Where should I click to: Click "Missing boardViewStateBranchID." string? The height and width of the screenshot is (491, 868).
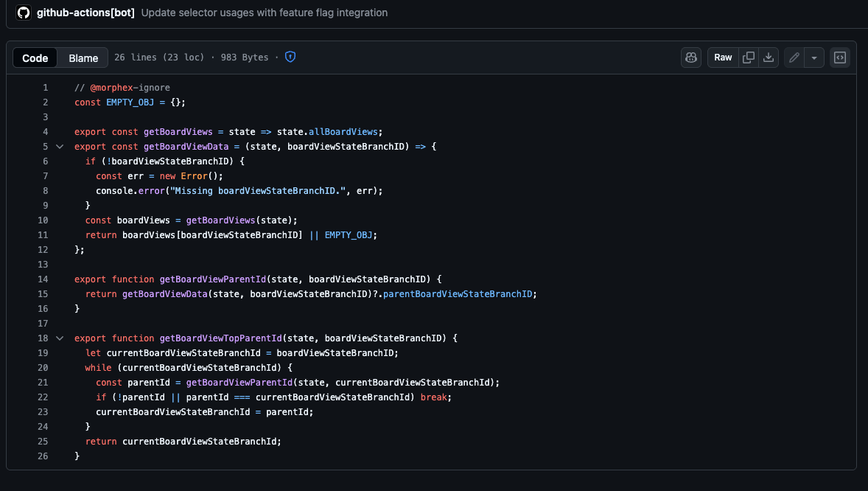click(x=258, y=191)
